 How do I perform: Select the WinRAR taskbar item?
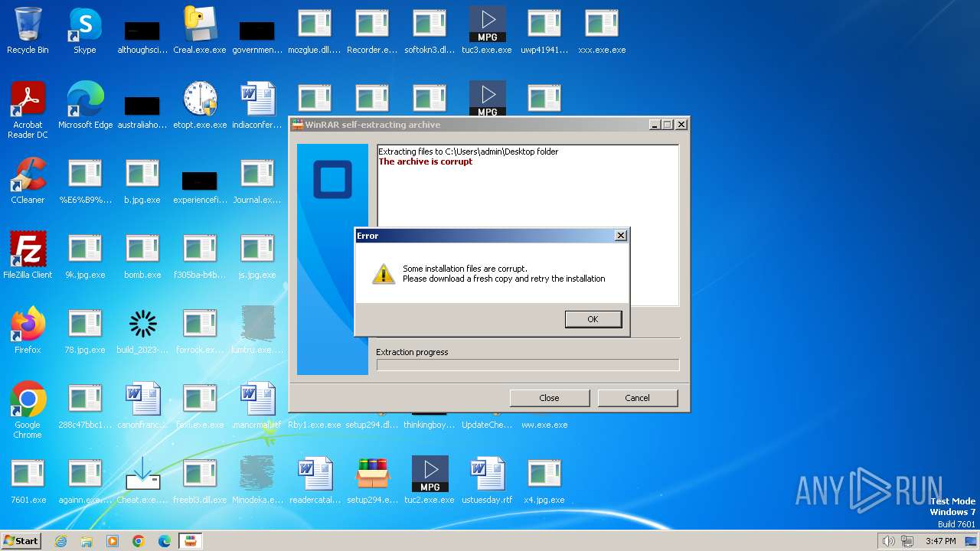pyautogui.click(x=190, y=541)
